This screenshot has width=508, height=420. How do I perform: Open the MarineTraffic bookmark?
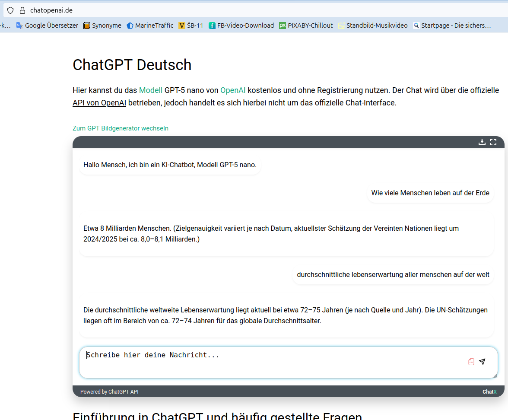pyautogui.click(x=150, y=25)
